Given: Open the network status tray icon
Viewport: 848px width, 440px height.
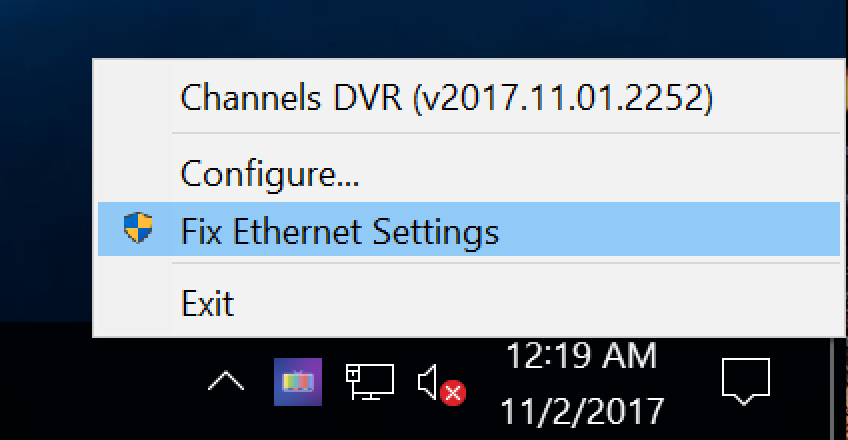Looking at the screenshot, I should coord(369,382).
